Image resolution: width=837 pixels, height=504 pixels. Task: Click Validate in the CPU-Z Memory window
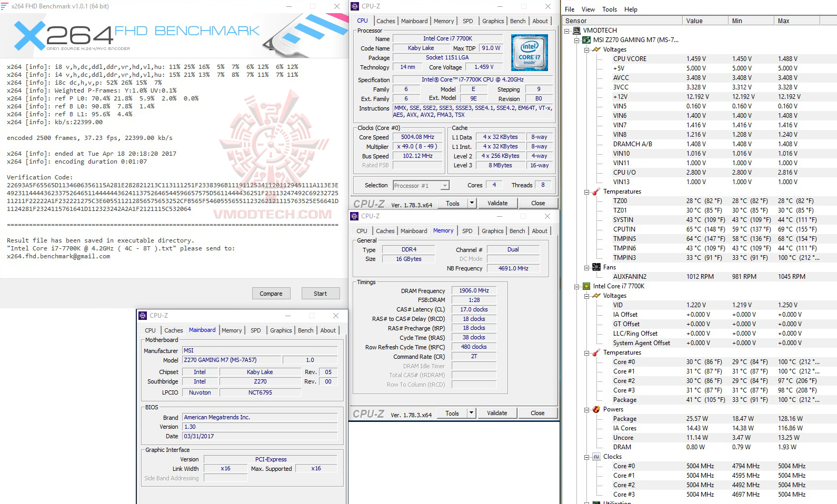click(497, 413)
